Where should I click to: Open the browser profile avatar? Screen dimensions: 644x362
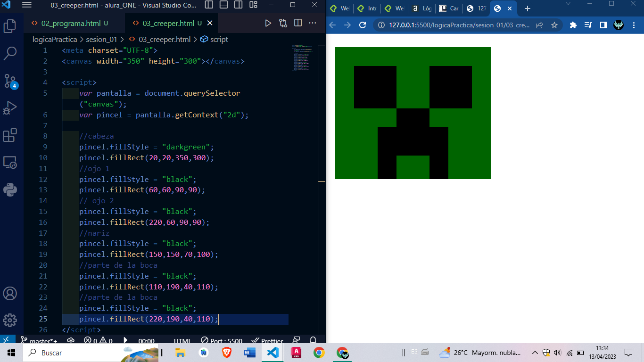pos(619,25)
